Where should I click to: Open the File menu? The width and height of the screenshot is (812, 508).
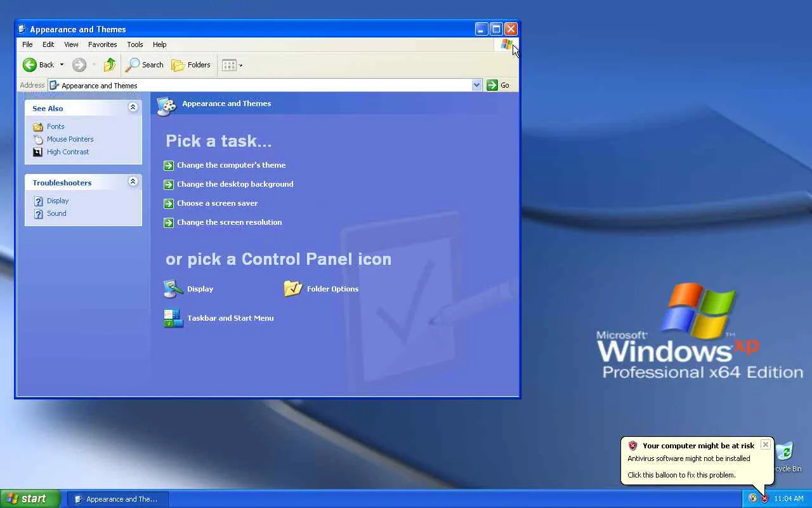pyautogui.click(x=27, y=44)
